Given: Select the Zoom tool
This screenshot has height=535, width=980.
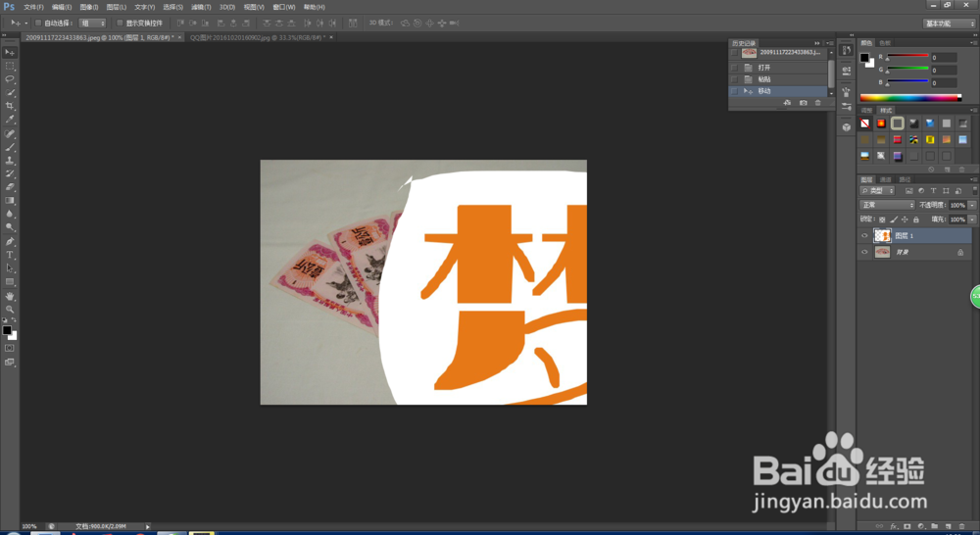Looking at the screenshot, I should (10, 310).
